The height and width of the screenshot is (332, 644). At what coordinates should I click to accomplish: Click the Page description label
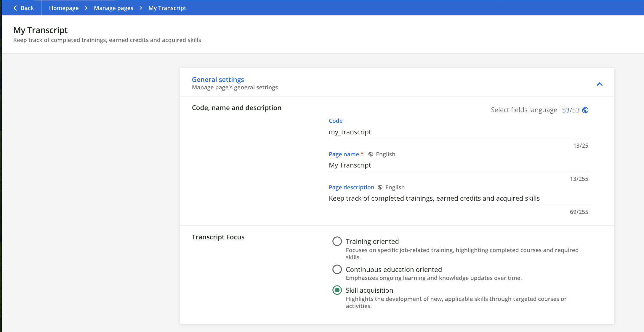(x=351, y=187)
